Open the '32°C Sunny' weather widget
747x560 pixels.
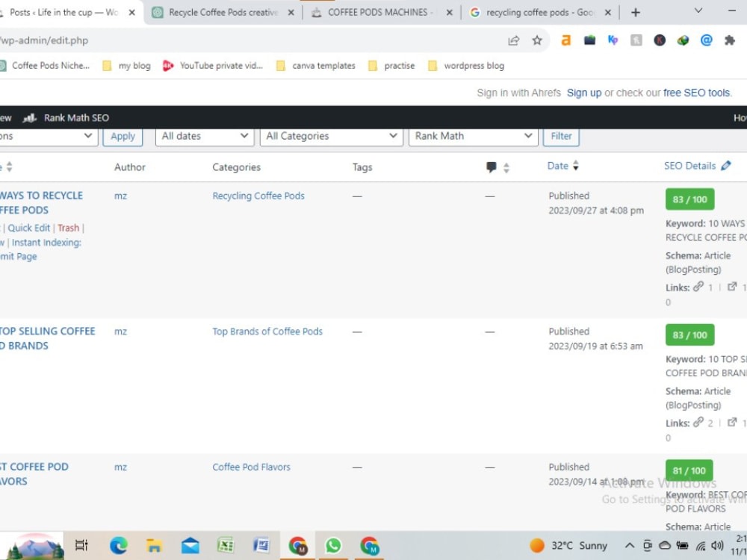[568, 546]
